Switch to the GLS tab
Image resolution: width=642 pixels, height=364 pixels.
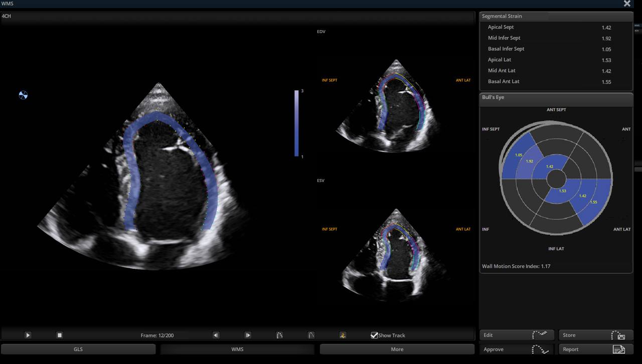[78, 349]
